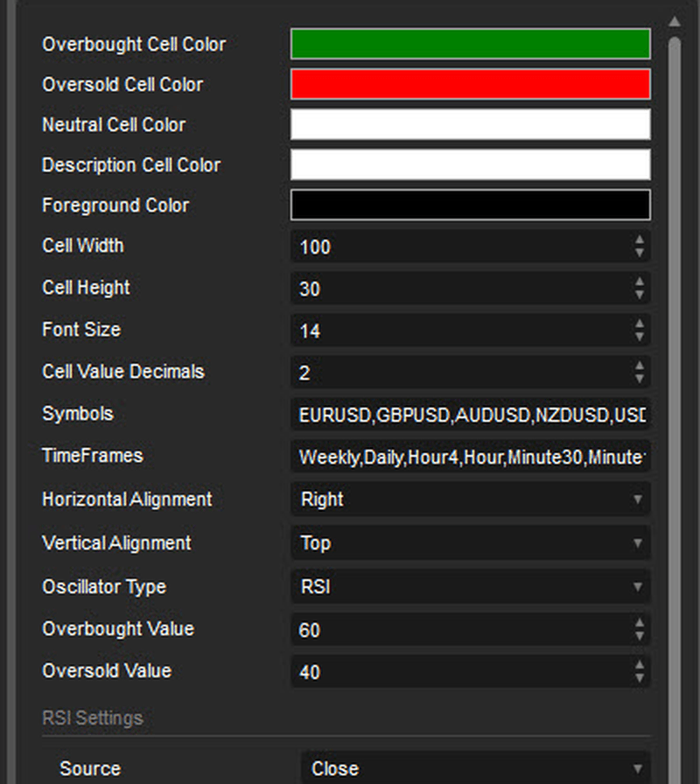Click the Cell Value Decimals label

click(x=123, y=372)
